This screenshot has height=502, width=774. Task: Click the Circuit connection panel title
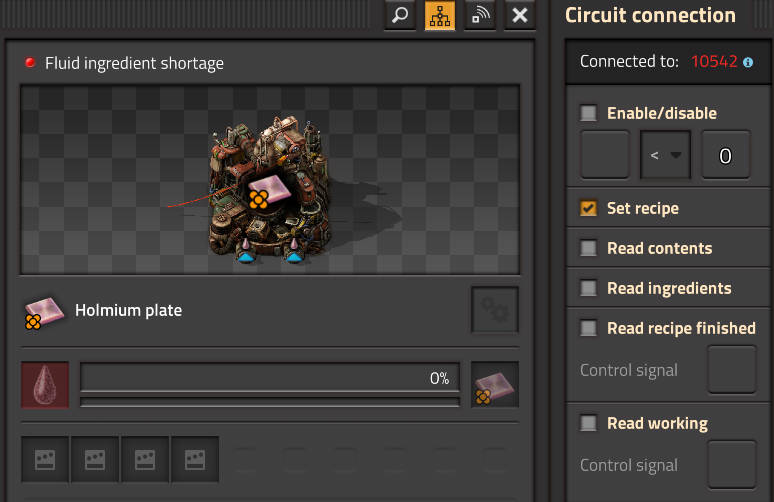pos(650,15)
